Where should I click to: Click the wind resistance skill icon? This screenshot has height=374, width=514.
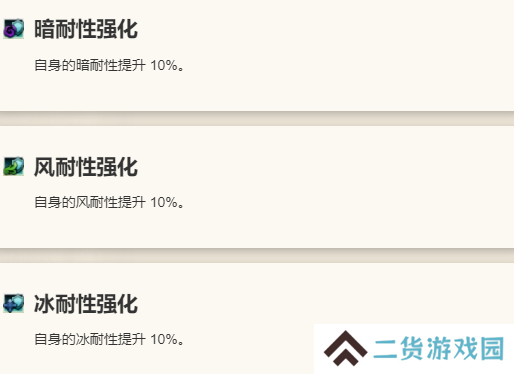click(x=14, y=166)
